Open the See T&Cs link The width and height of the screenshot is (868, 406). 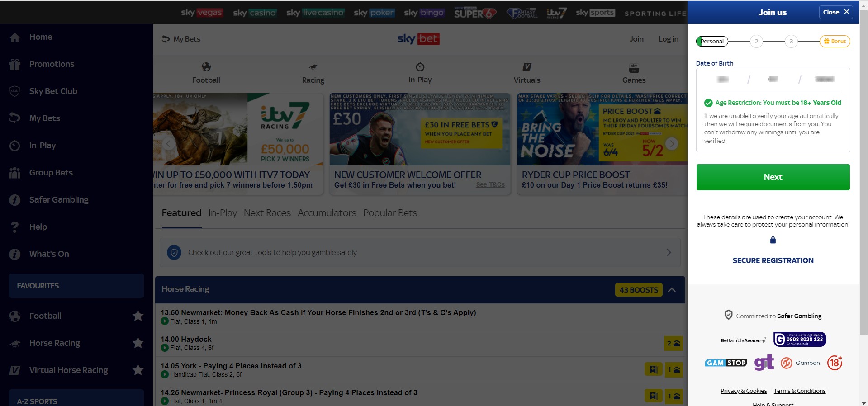[490, 185]
